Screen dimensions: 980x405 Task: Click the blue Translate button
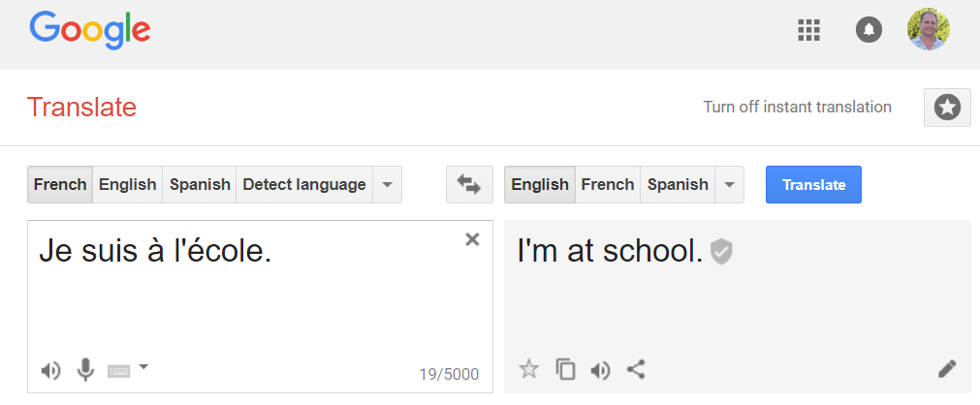(x=813, y=184)
